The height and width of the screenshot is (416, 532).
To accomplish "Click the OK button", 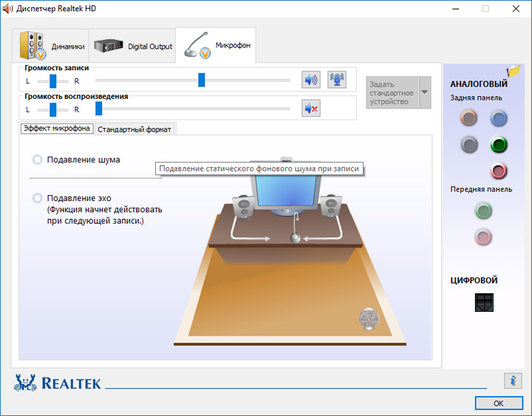I will click(499, 403).
